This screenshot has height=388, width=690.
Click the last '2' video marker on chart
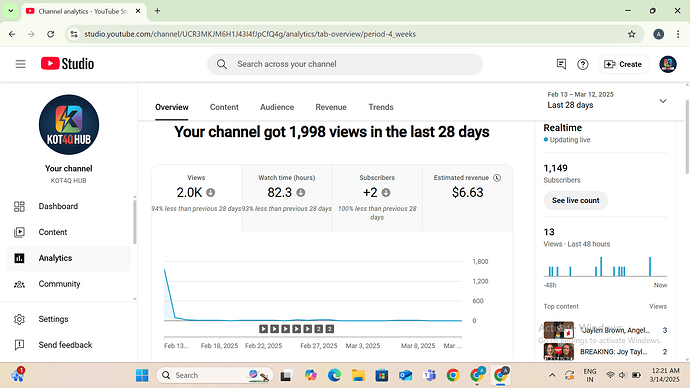[x=330, y=329]
